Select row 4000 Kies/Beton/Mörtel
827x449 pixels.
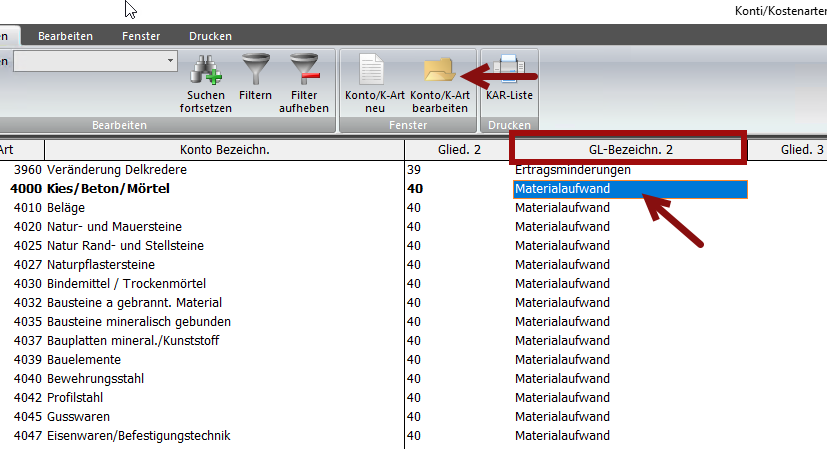tap(108, 189)
